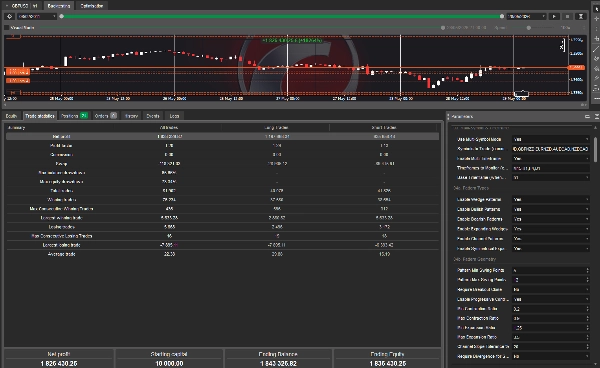Viewport: 600px width, 368px height.
Task: Click the Parameters panel vertical scrollbar thumb
Action: pyautogui.click(x=596, y=149)
